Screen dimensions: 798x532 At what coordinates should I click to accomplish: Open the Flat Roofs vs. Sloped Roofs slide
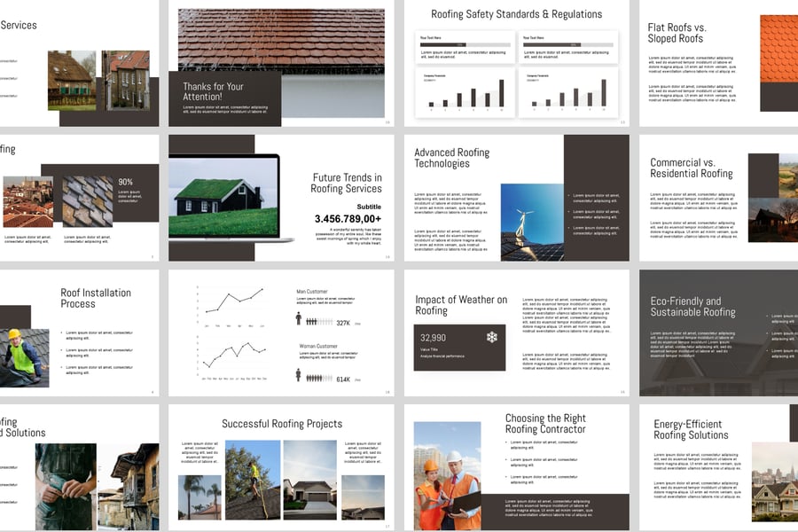[718, 63]
